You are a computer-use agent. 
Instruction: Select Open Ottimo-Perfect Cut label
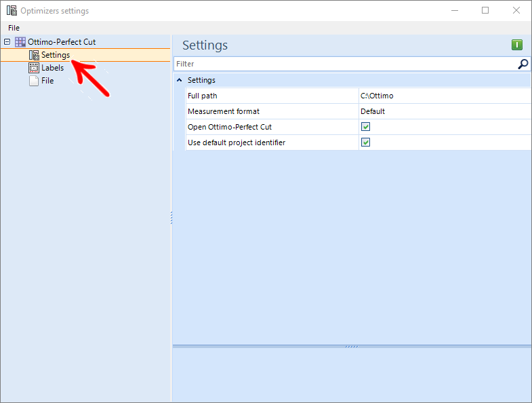point(230,127)
